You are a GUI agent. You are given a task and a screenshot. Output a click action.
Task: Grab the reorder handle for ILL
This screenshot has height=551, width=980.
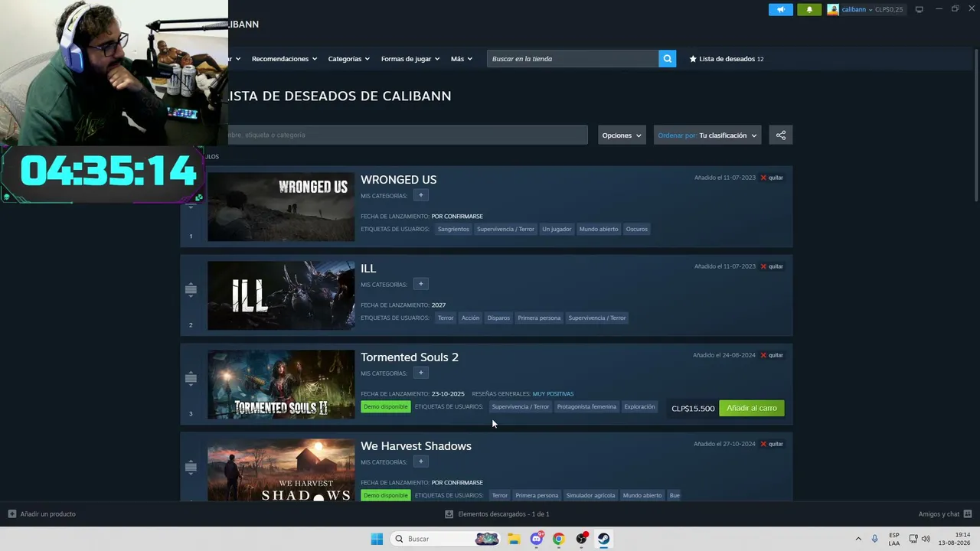191,289
